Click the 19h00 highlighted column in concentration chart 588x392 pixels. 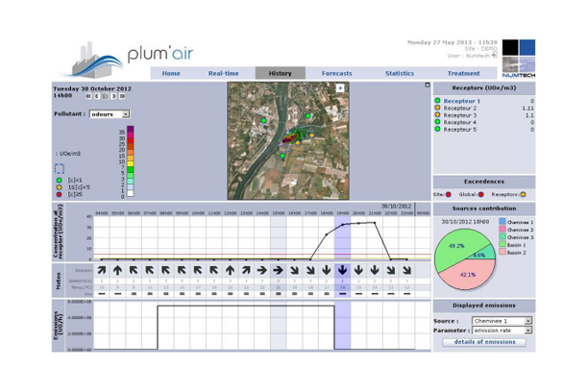(341, 237)
